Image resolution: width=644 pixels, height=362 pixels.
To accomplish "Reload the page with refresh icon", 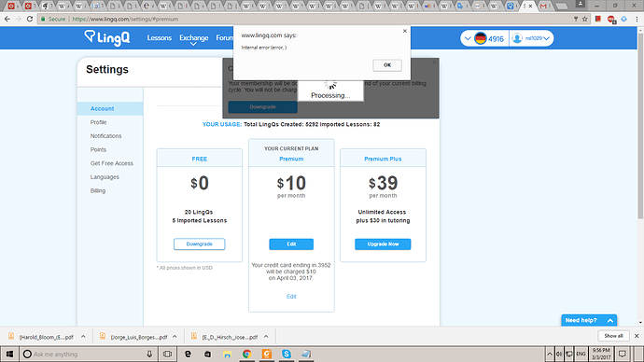I will click(30, 19).
